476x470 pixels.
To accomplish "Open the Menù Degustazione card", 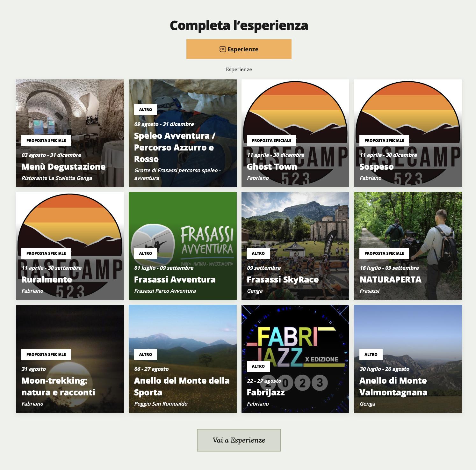I will tap(70, 133).
